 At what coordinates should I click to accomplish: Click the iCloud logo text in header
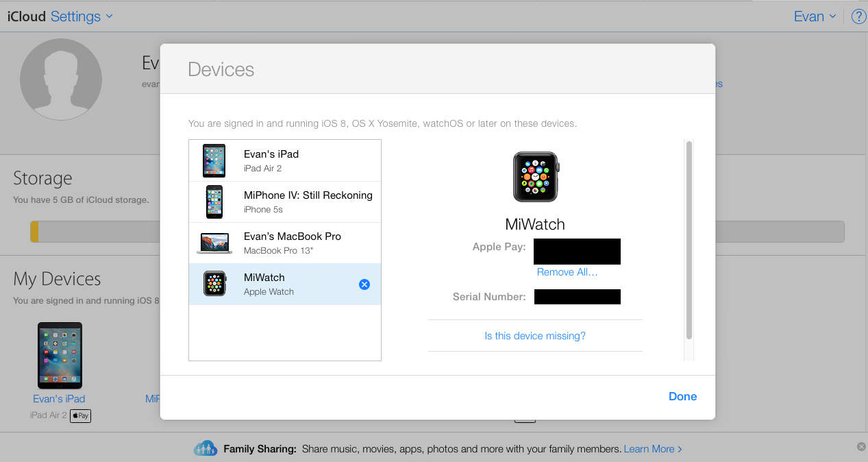(x=26, y=16)
